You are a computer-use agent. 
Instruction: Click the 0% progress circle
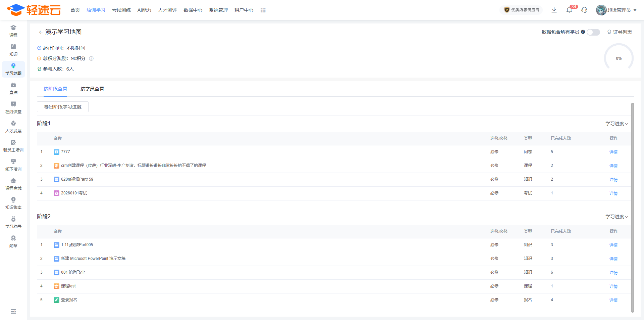[619, 58]
